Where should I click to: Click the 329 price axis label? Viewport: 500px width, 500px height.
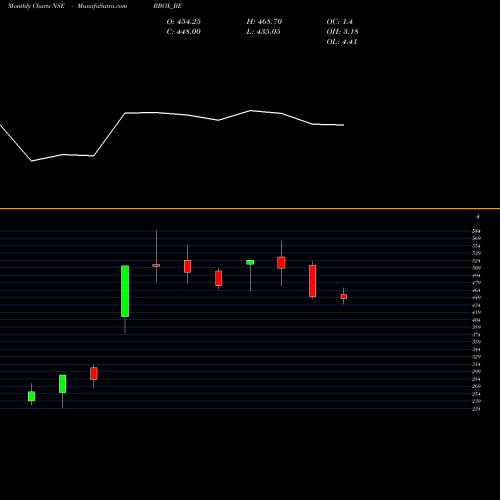coord(476,357)
